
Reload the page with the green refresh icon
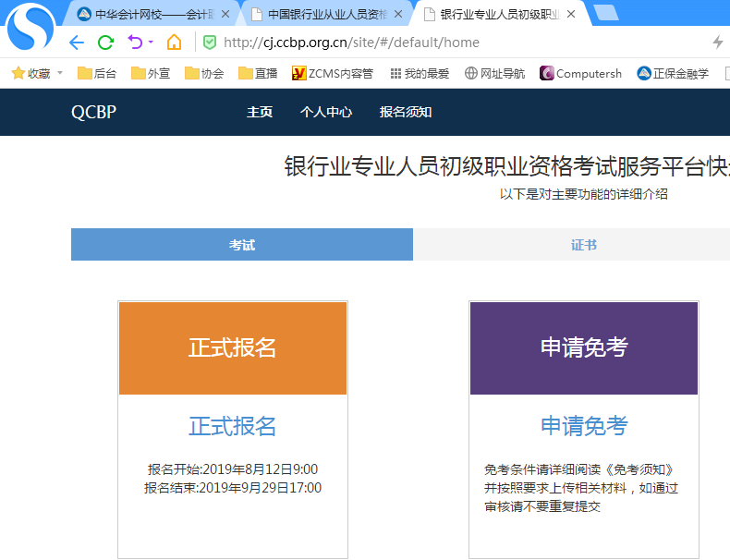coord(105,43)
